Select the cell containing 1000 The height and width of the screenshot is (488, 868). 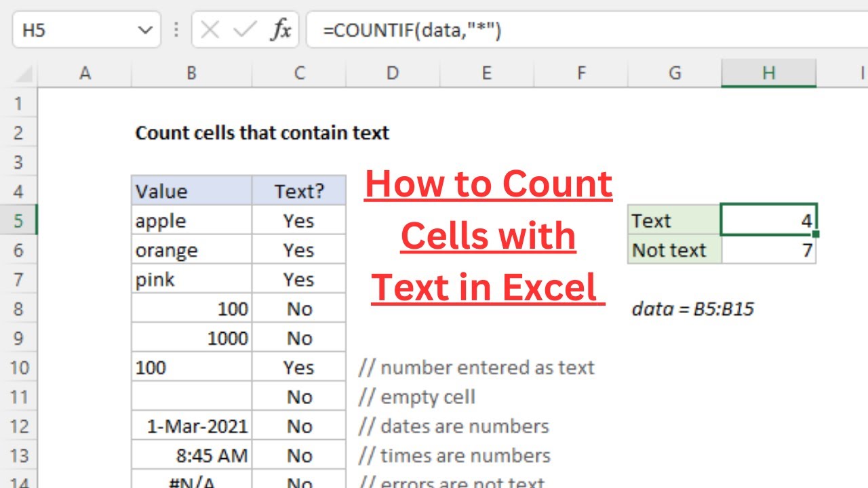192,338
